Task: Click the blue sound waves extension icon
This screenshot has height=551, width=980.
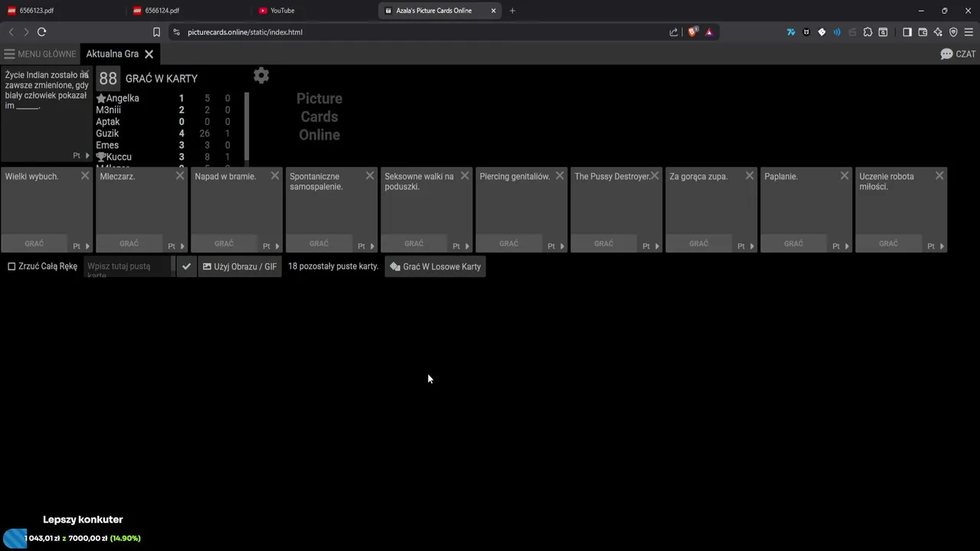Action: (837, 32)
